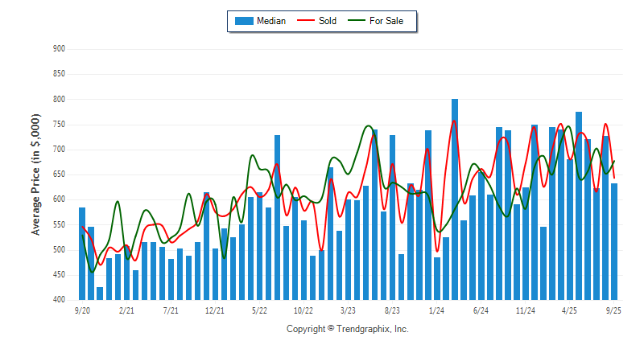Toggle the Sold series legend label
This screenshot has width=644, height=349.
click(x=328, y=21)
